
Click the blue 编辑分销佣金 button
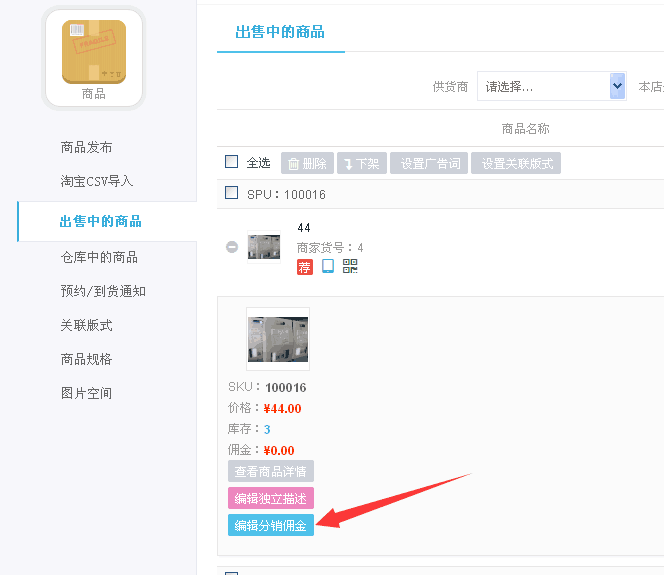[x=271, y=525]
